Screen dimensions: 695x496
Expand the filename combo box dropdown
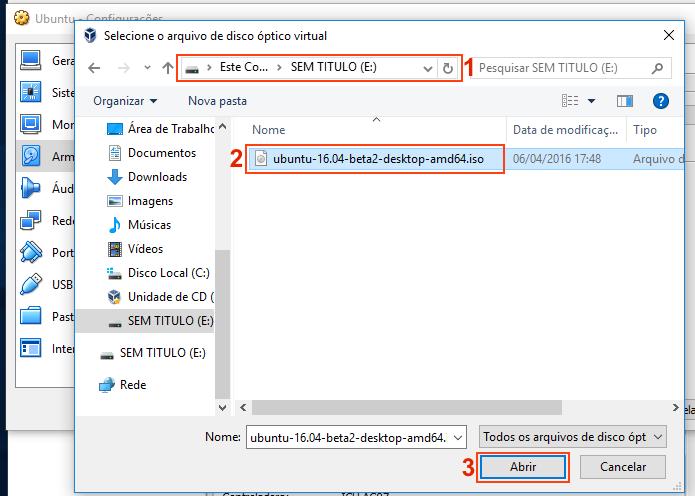pyautogui.click(x=458, y=438)
